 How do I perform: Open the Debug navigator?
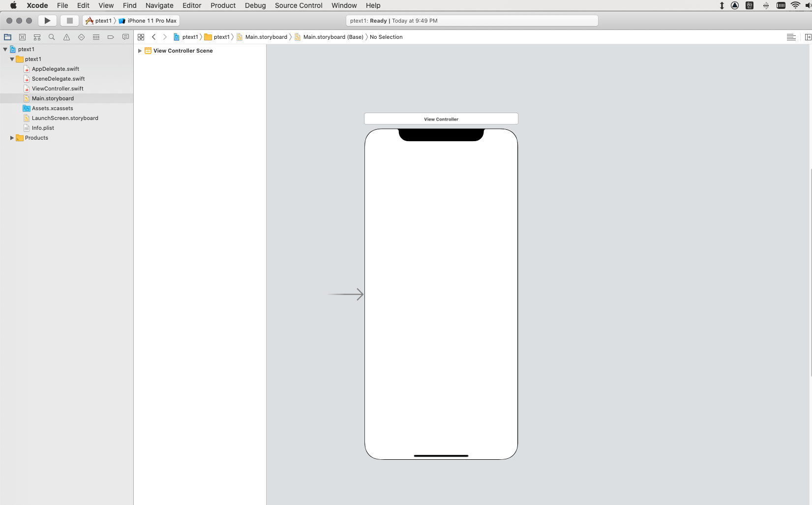click(x=96, y=37)
